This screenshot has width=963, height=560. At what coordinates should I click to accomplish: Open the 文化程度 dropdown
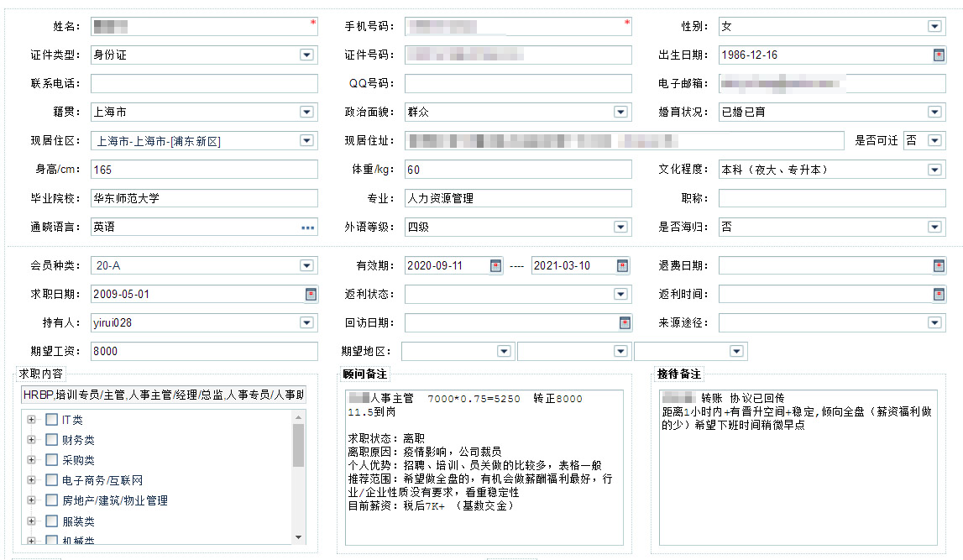point(934,170)
